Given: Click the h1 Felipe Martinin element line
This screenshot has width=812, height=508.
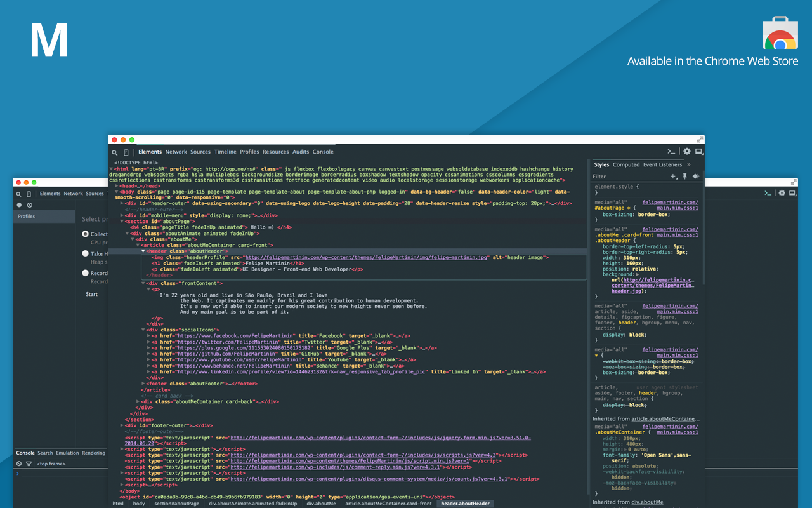Looking at the screenshot, I should click(228, 263).
